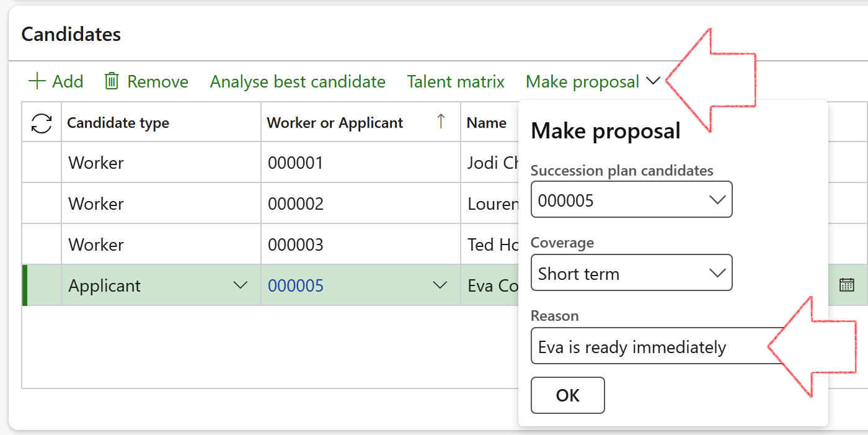Click the calendar icon in Applicant row
868x435 pixels.
(x=846, y=285)
